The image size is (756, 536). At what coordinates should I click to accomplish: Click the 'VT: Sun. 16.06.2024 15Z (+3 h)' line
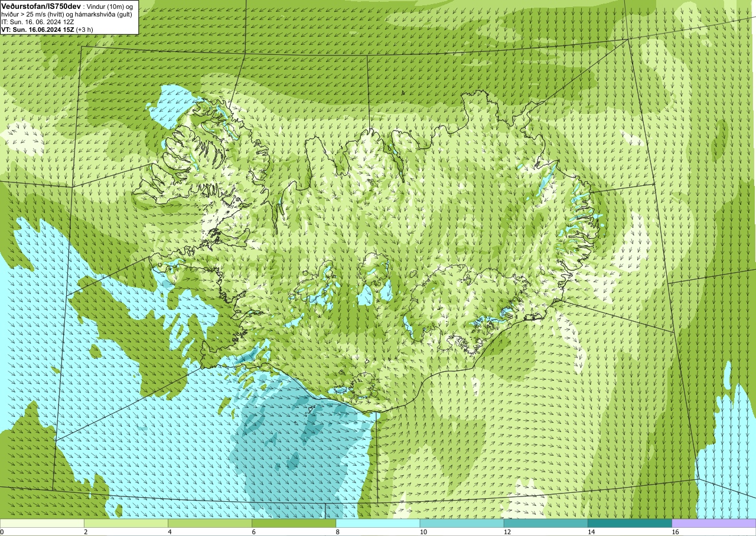click(47, 29)
